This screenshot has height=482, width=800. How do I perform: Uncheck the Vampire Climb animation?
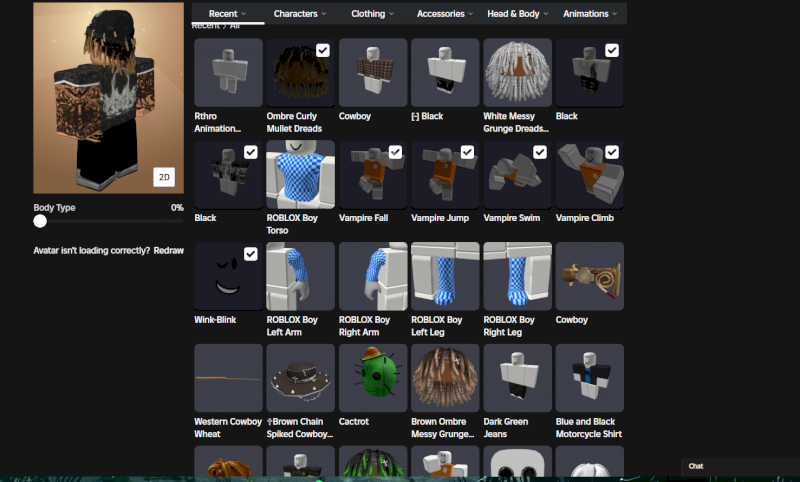click(612, 152)
